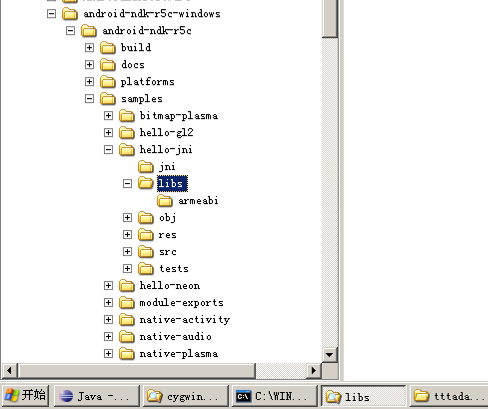Image resolution: width=488 pixels, height=409 pixels.
Task: Expand the hello-gl2 folder
Action: (108, 133)
